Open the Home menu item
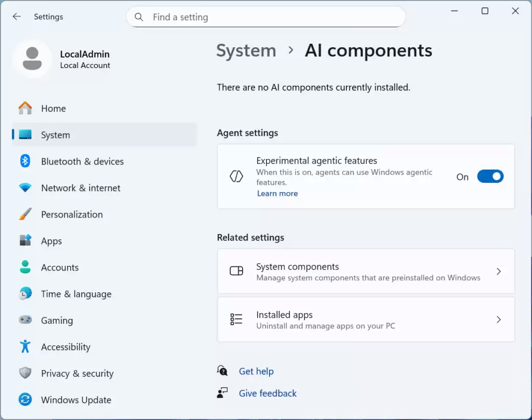Image resolution: width=532 pixels, height=420 pixels. pyautogui.click(x=54, y=109)
